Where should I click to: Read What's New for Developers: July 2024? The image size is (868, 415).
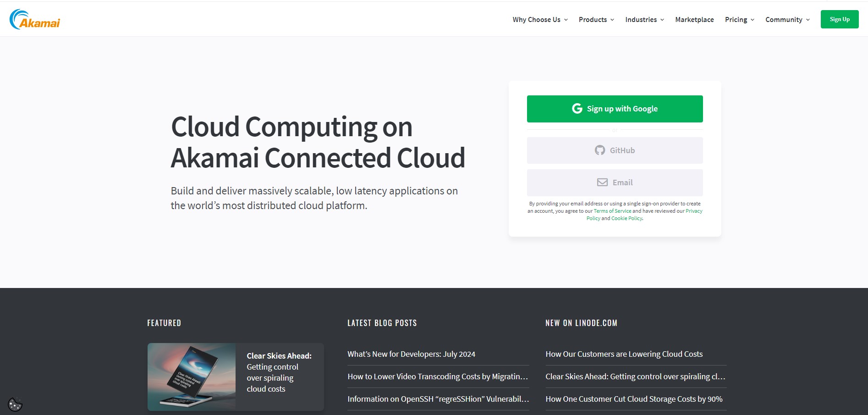click(411, 354)
